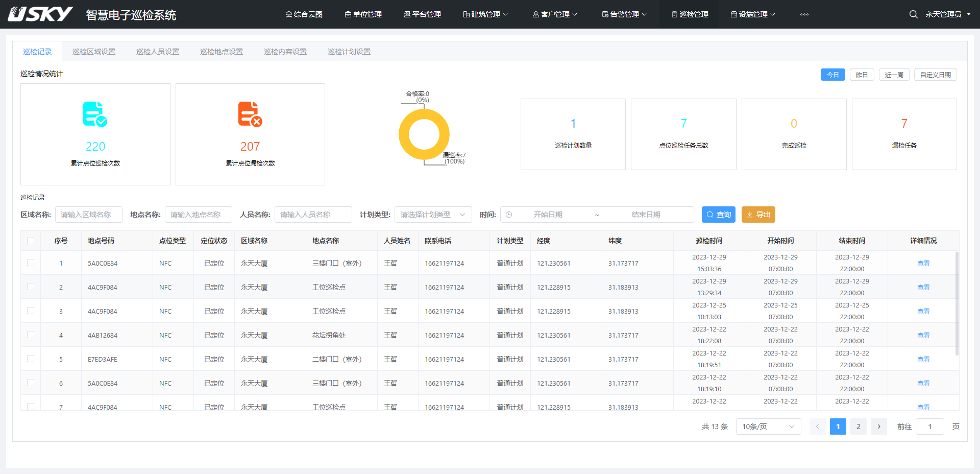Switch to the 巡检计划设置 tab
This screenshot has width=980, height=474.
pyautogui.click(x=349, y=51)
